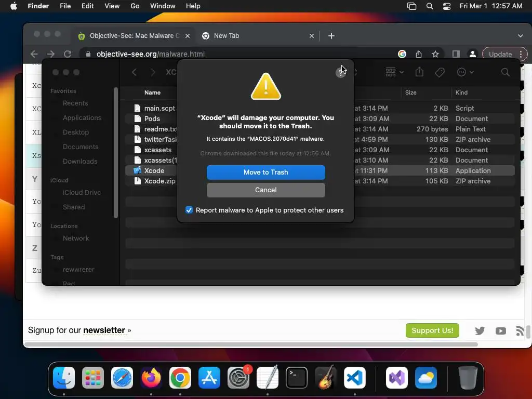
Task: Select main.scpt file
Action: tap(159, 108)
